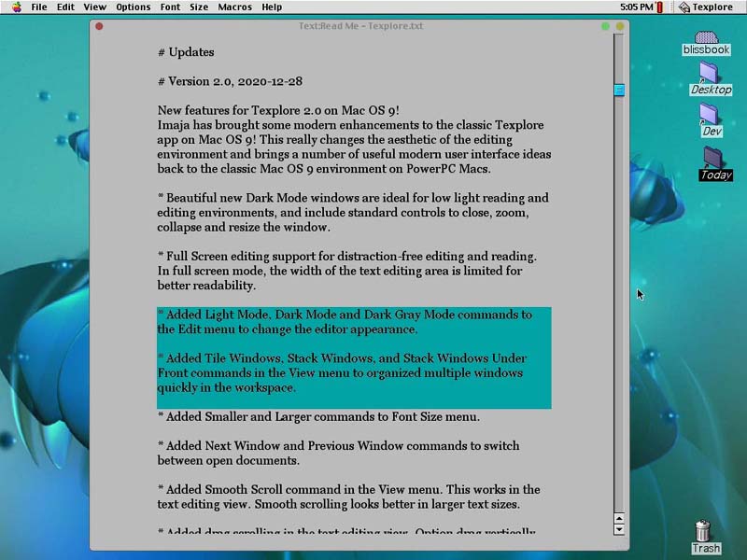Click the "quickly in the workspace." highlighted line
This screenshot has height=560, width=747.
point(226,387)
